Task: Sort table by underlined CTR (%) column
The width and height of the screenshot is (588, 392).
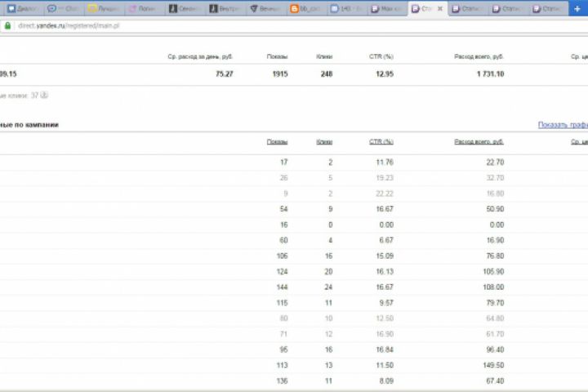Action: pyautogui.click(x=381, y=142)
